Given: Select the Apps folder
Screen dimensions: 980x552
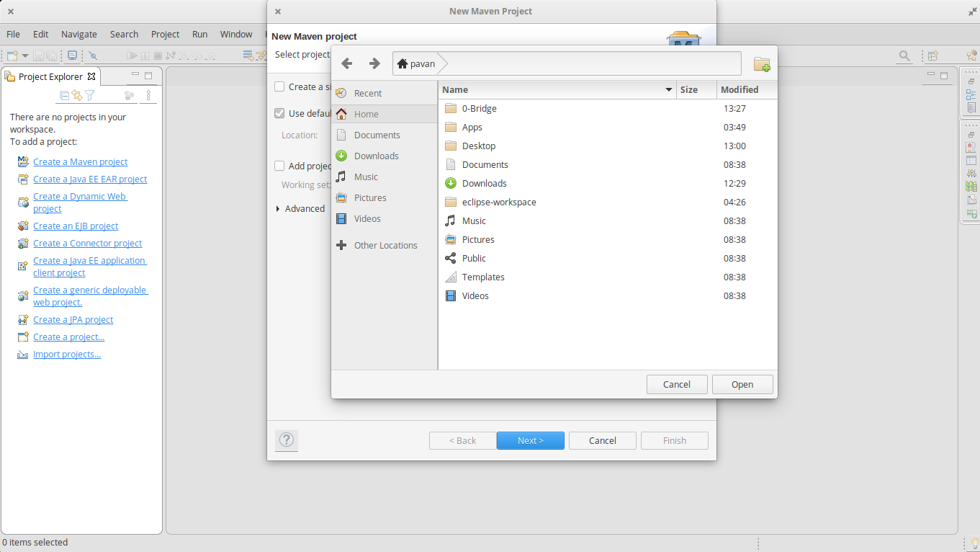Looking at the screenshot, I should pos(608,127).
